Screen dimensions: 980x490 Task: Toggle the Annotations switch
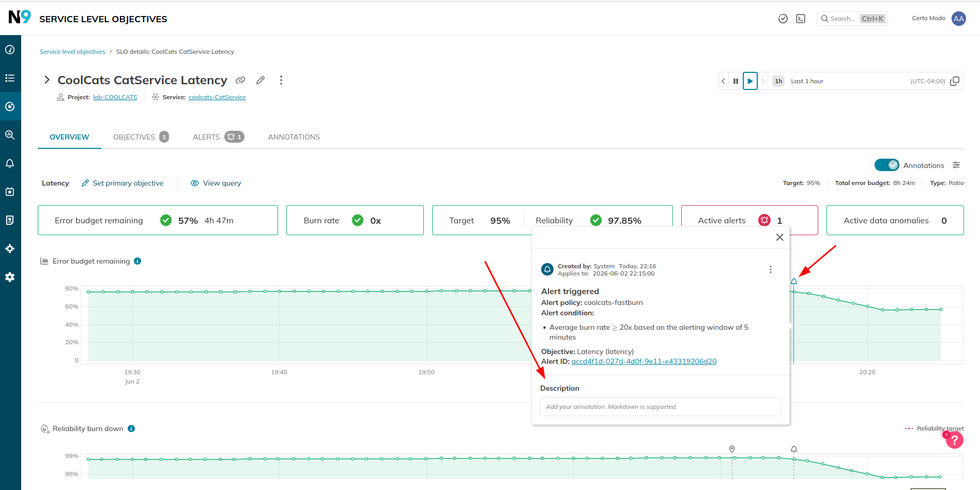[887, 165]
